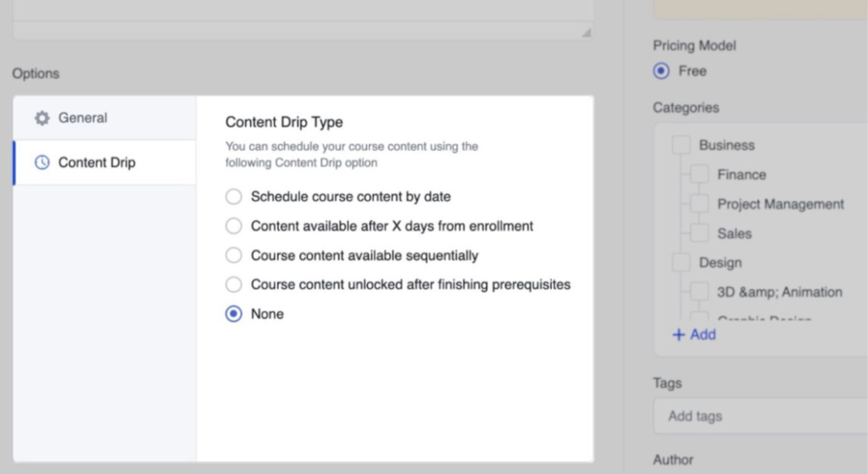Check the Design category checkbox
Screen dimensions: 868x474
(x=681, y=263)
